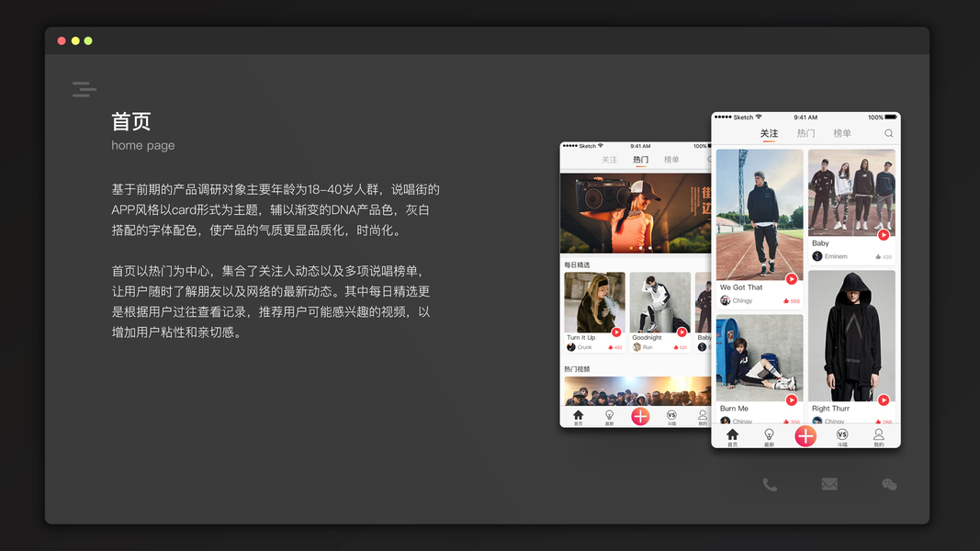This screenshot has height=551, width=980.
Task: Open Run avatar under Goodnight
Action: coord(636,347)
